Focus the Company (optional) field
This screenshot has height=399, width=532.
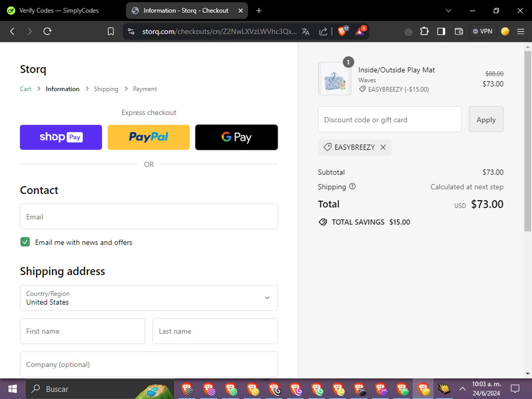pos(149,364)
